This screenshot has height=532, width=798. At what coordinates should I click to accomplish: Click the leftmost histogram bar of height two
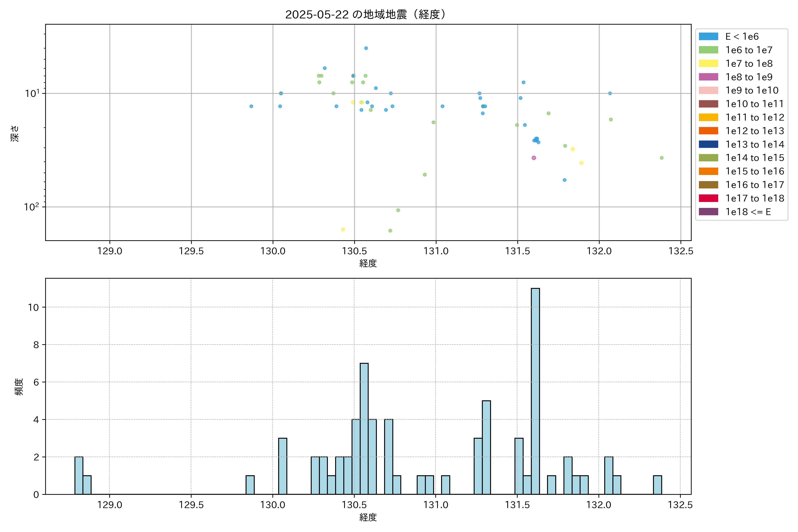tap(79, 475)
